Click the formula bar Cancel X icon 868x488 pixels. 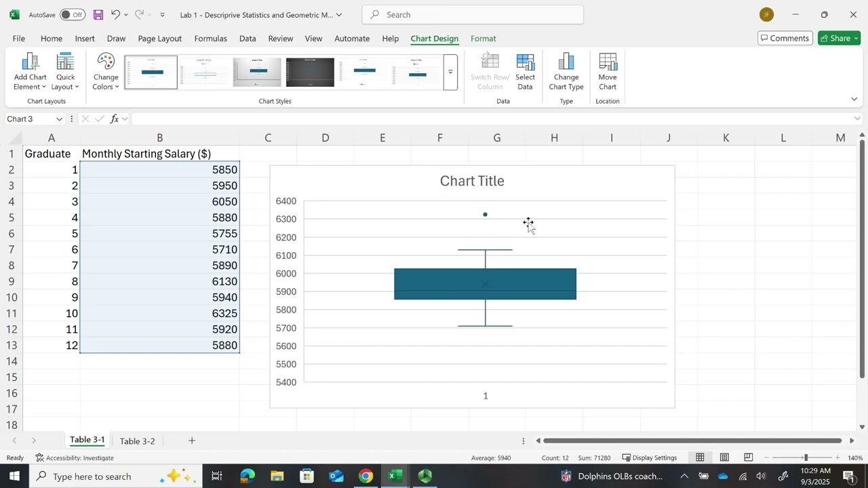pos(85,119)
